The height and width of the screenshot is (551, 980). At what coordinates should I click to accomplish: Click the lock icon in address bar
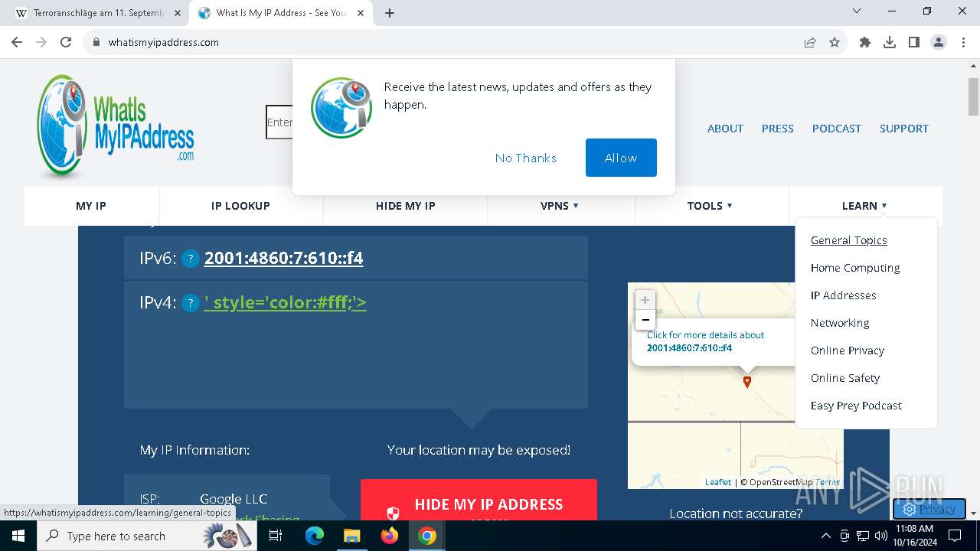[x=96, y=42]
